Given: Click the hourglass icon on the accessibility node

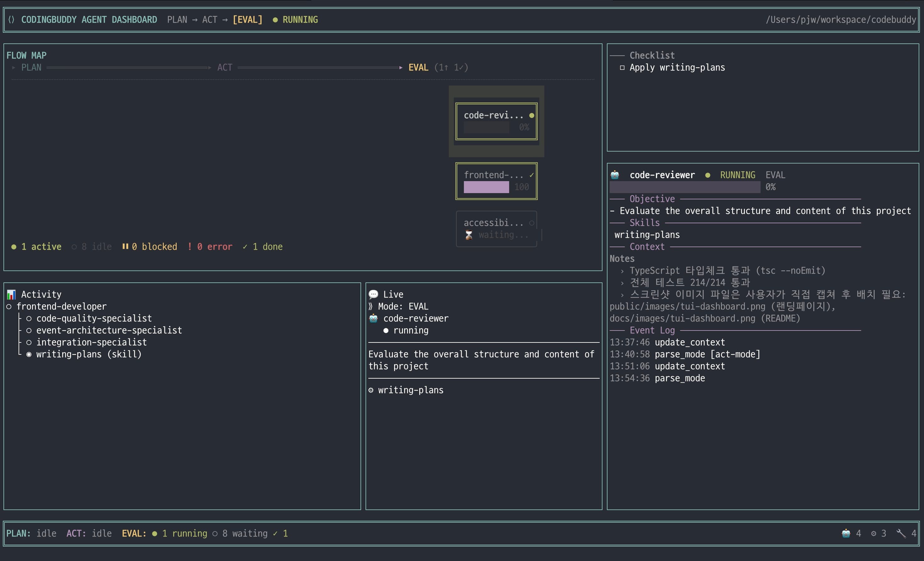Looking at the screenshot, I should [x=469, y=235].
